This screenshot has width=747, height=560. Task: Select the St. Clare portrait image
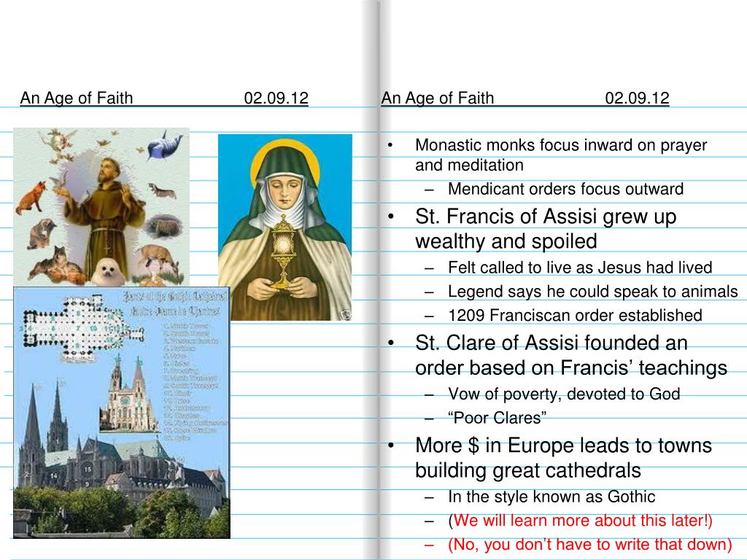coord(285,227)
